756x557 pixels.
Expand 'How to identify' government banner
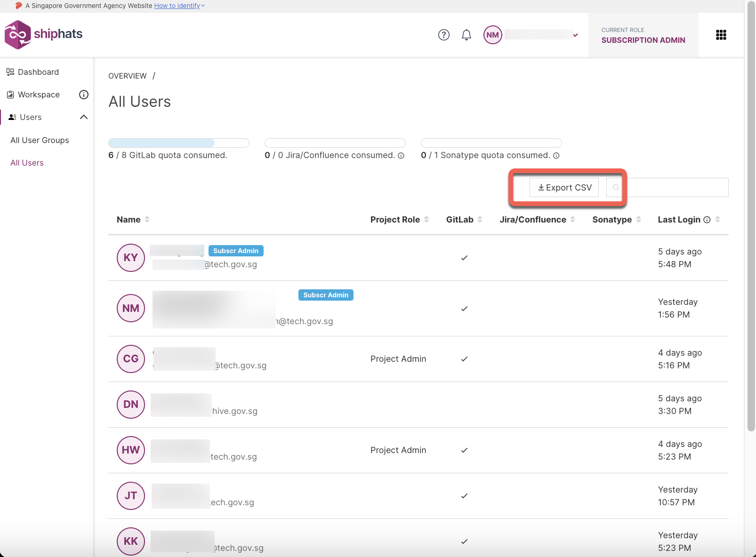[x=179, y=6]
